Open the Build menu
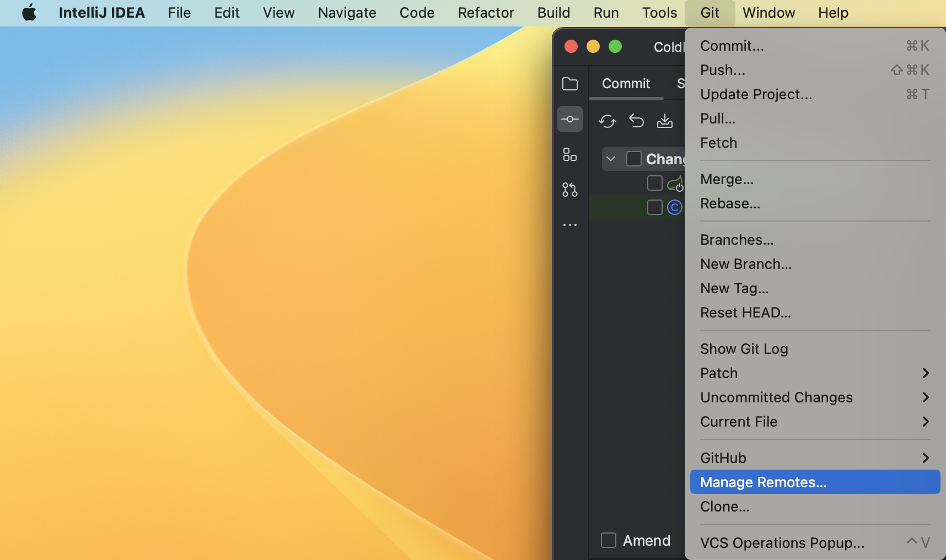The image size is (946, 560). click(x=554, y=13)
